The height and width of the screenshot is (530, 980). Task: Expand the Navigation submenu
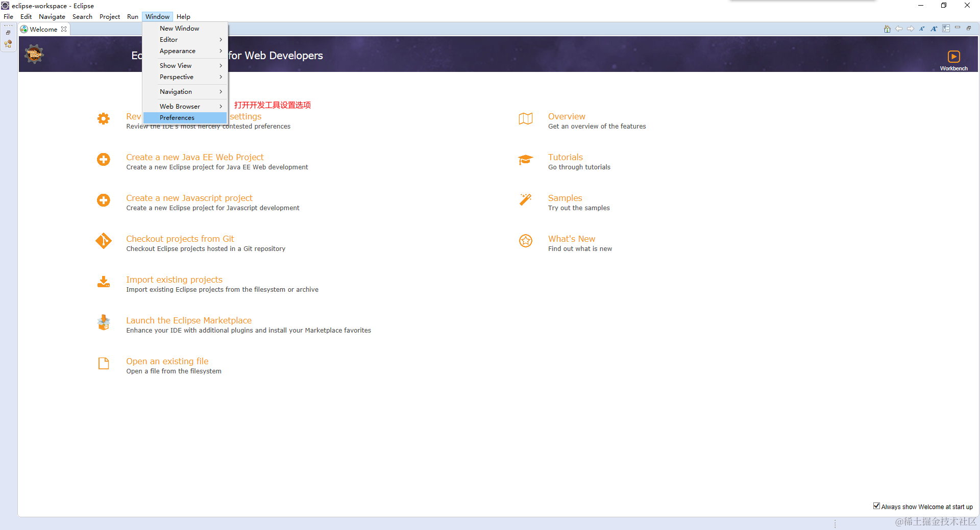[x=185, y=92]
